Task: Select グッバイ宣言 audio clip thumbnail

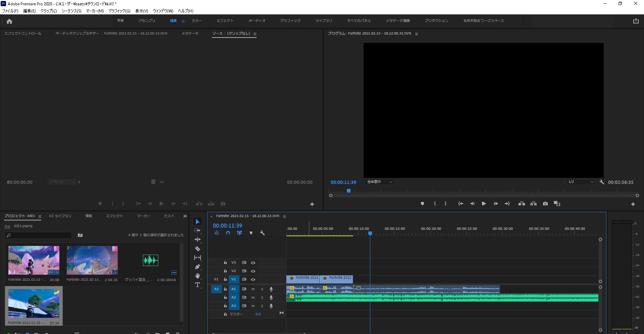Action: (x=150, y=260)
